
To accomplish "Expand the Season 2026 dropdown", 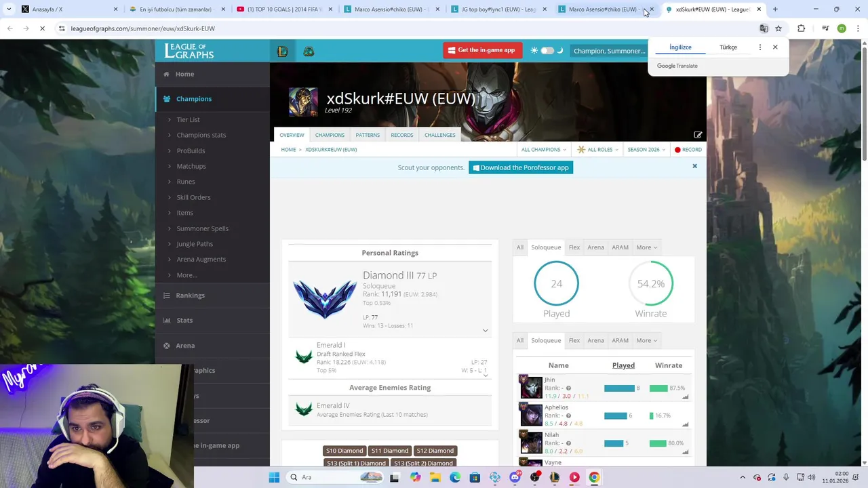I will (646, 150).
